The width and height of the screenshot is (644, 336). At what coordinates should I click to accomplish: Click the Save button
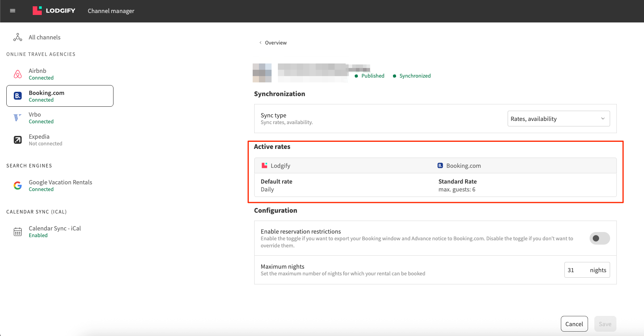(605, 324)
